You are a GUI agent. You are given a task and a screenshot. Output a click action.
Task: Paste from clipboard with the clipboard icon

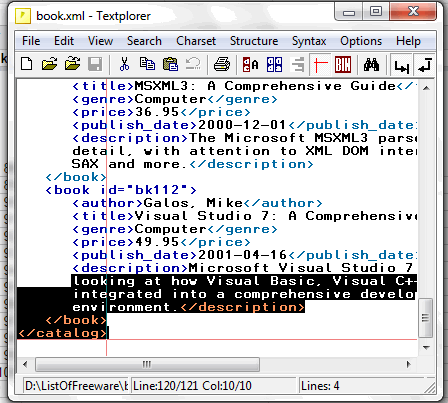pyautogui.click(x=170, y=64)
